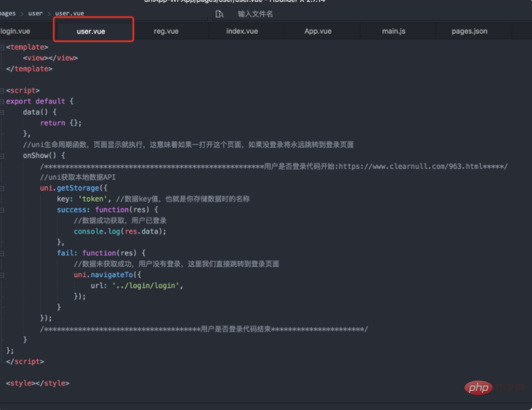The height and width of the screenshot is (410, 532).
Task: Click the uni.navigateTo call text
Action: pos(103,274)
